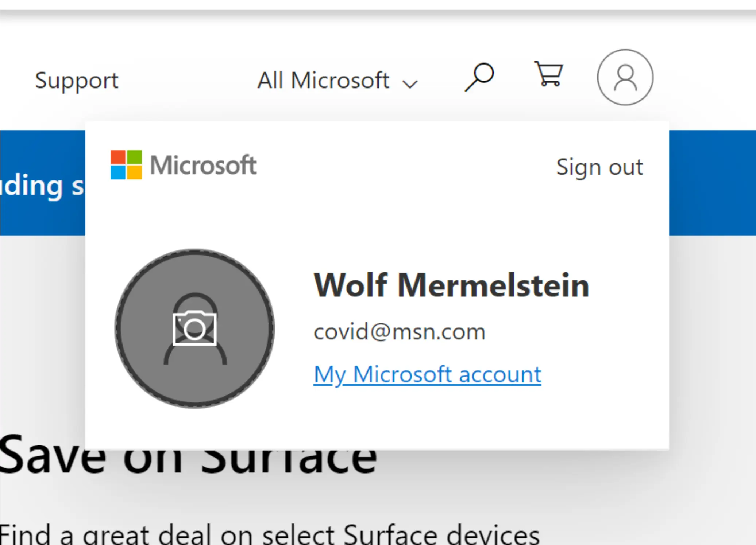
Task: Click the camera icon on profile picture
Action: click(194, 328)
